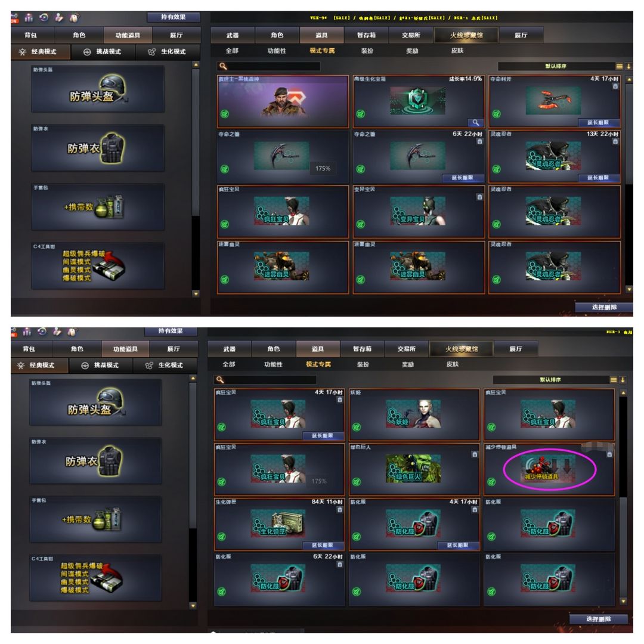Click sort direction arrow beside upper 默认排序
Screen dimensions: 644x644
pos(628,66)
